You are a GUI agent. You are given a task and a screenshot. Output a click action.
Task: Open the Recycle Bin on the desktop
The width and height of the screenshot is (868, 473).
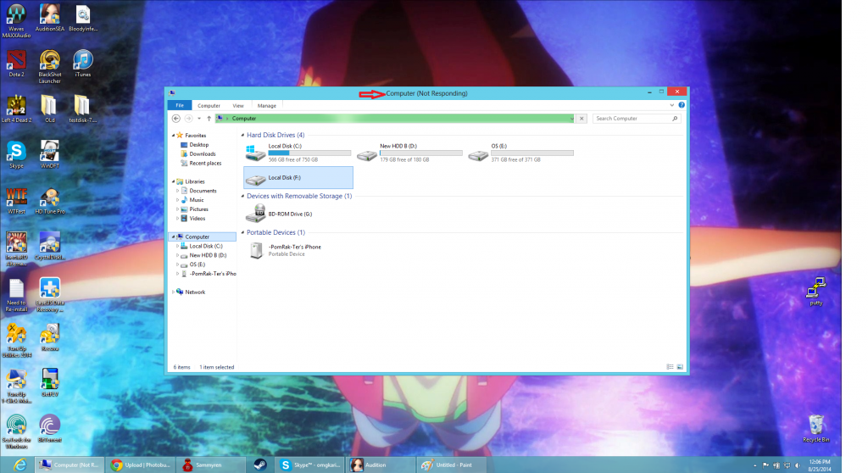pyautogui.click(x=816, y=428)
